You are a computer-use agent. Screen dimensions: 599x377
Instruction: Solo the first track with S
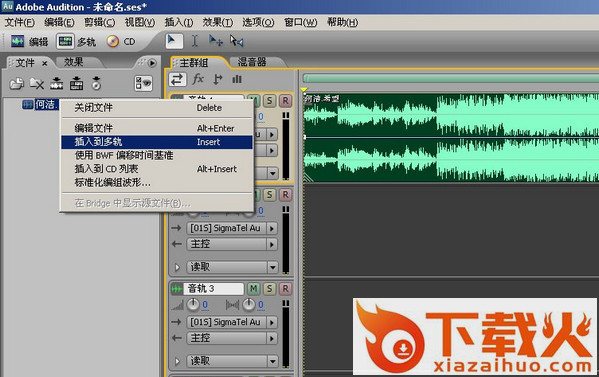click(x=269, y=101)
